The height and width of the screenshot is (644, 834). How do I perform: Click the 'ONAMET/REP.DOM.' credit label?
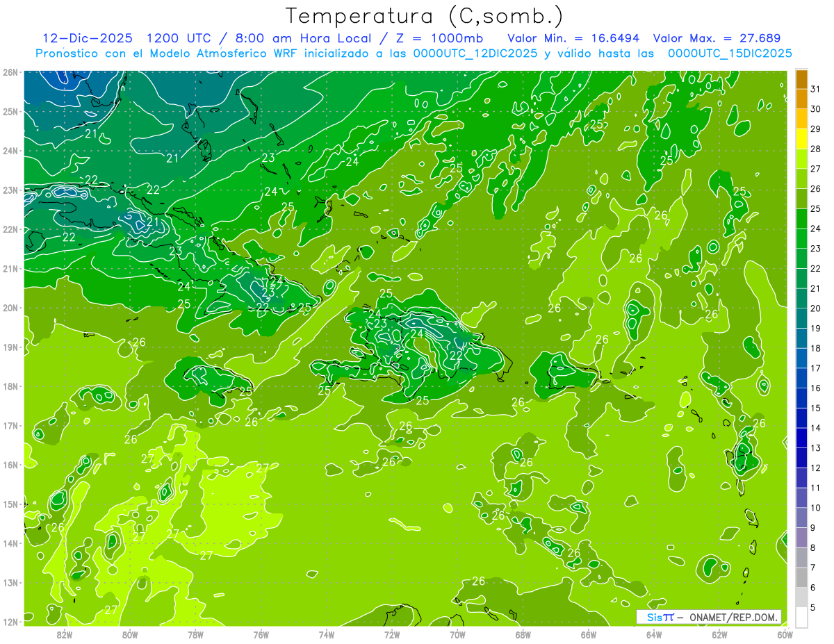[x=735, y=617]
